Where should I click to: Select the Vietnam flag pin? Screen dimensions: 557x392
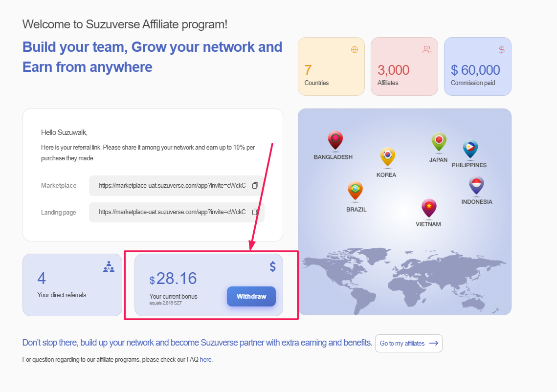coord(429,207)
